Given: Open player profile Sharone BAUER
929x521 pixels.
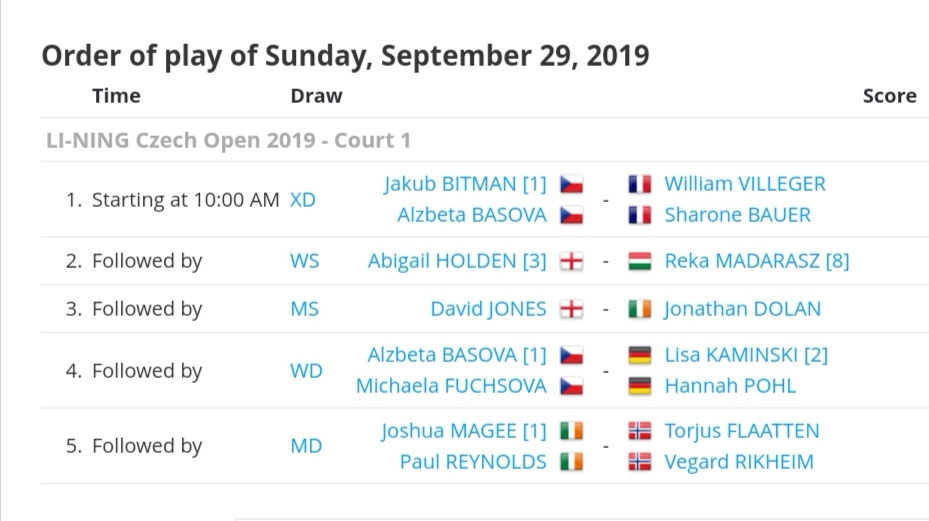Looking at the screenshot, I should coord(738,215).
